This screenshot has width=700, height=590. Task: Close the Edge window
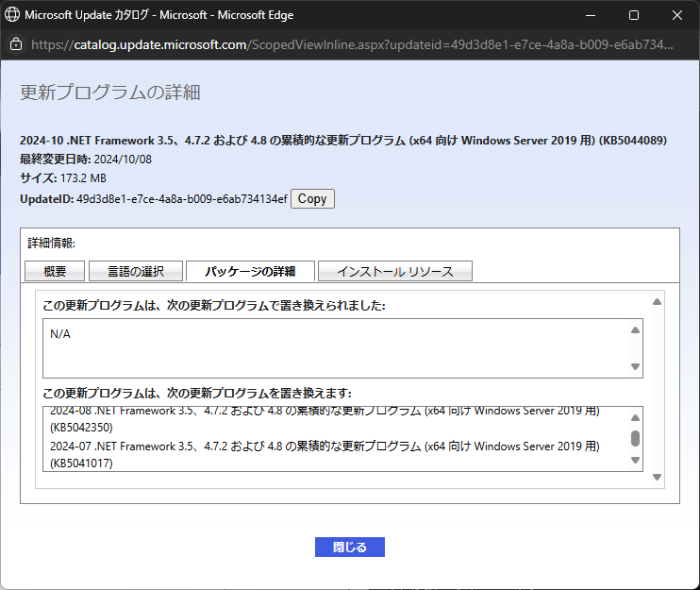click(677, 15)
